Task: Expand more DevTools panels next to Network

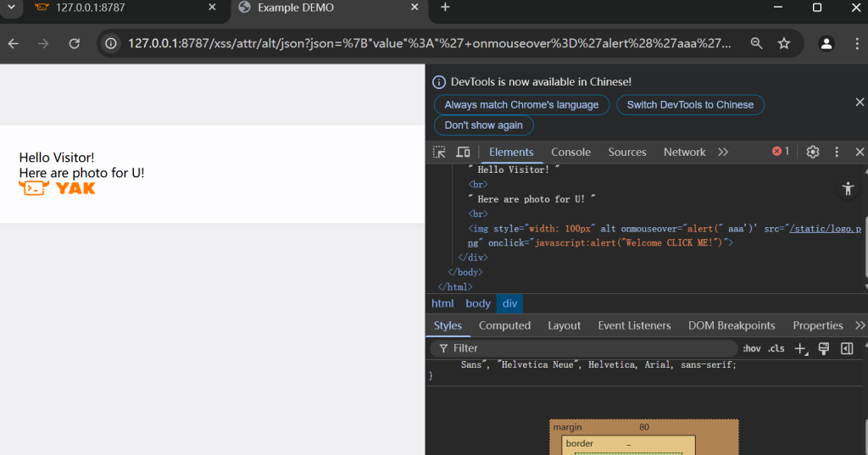Action: 723,153
